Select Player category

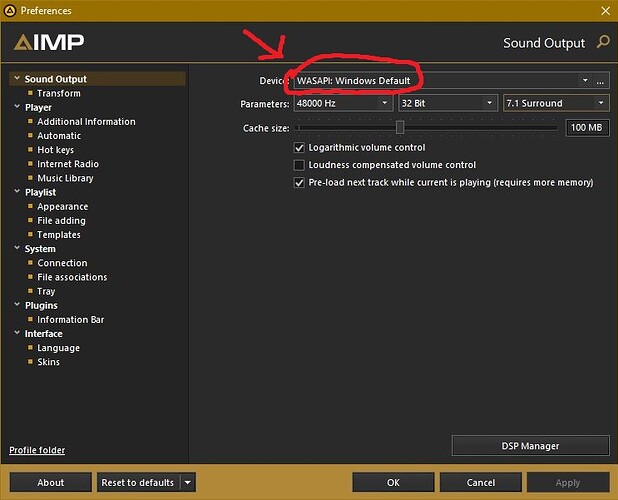click(38, 108)
